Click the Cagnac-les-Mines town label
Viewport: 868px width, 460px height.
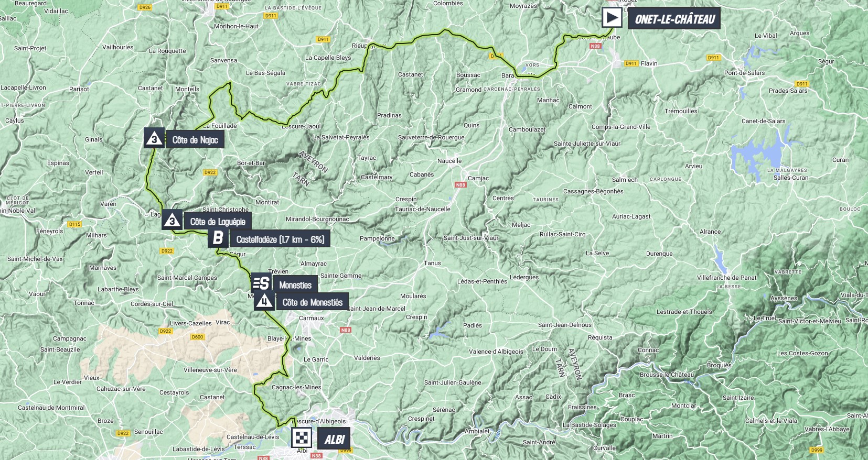tap(296, 387)
